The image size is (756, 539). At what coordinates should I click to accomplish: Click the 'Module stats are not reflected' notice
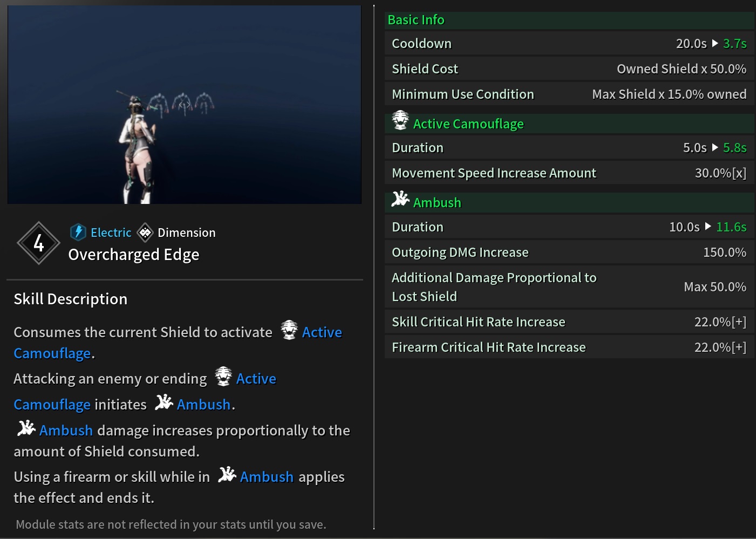click(171, 524)
